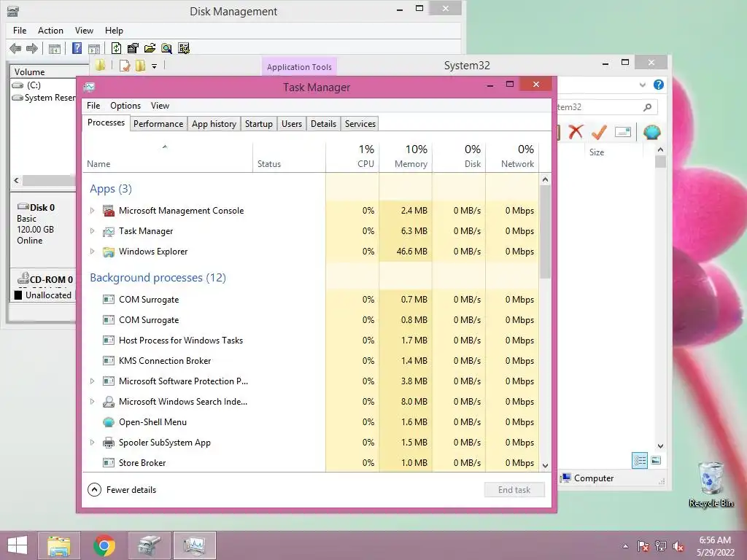
Task: Click the magnifier icon in Disk Management toolbar
Action: 166,48
